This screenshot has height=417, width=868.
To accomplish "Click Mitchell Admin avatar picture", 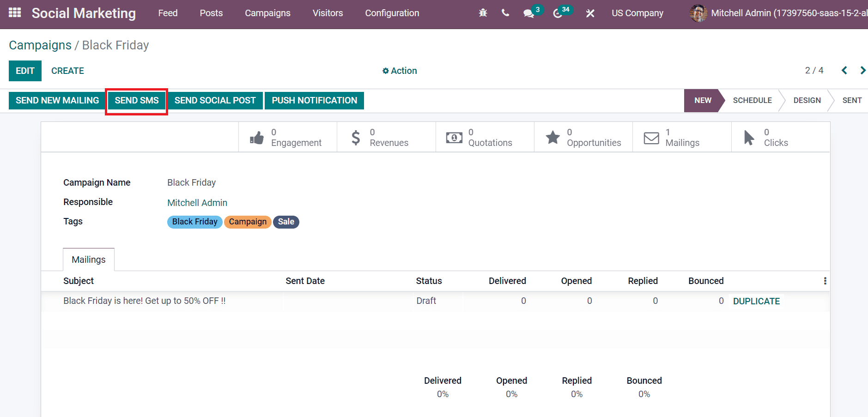I will point(698,13).
